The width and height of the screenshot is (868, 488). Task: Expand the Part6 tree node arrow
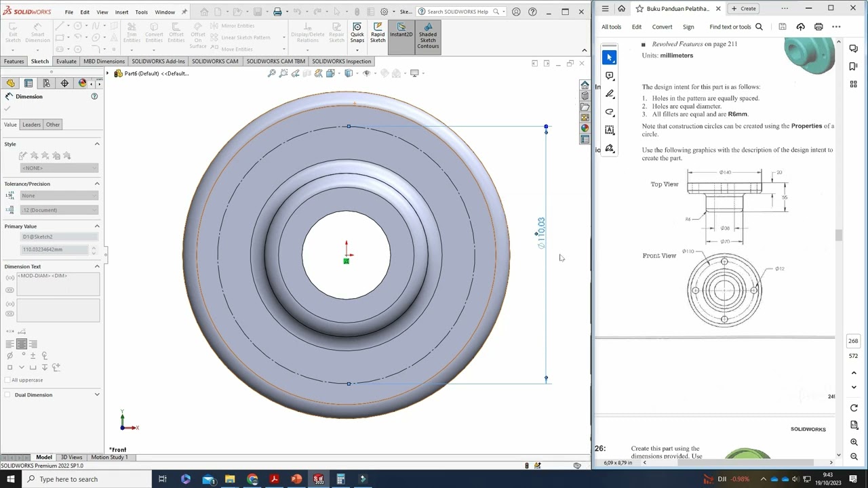(108, 73)
